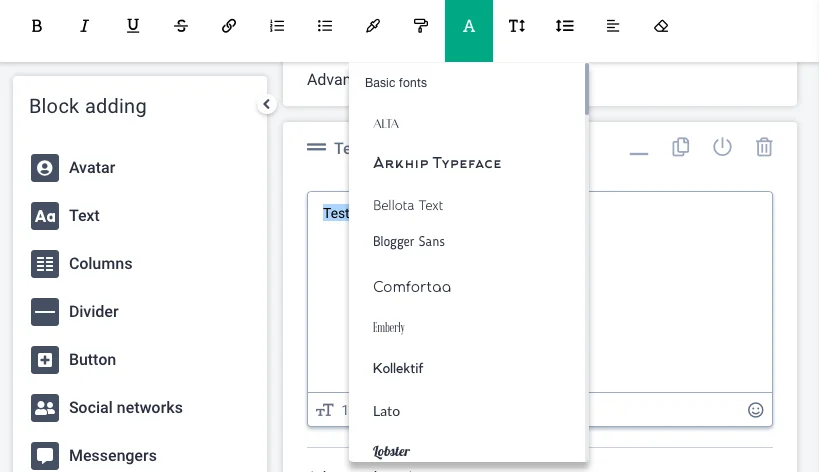Viewport: 819px width, 472px height.
Task: Toggle bold formatting
Action: coord(37,26)
